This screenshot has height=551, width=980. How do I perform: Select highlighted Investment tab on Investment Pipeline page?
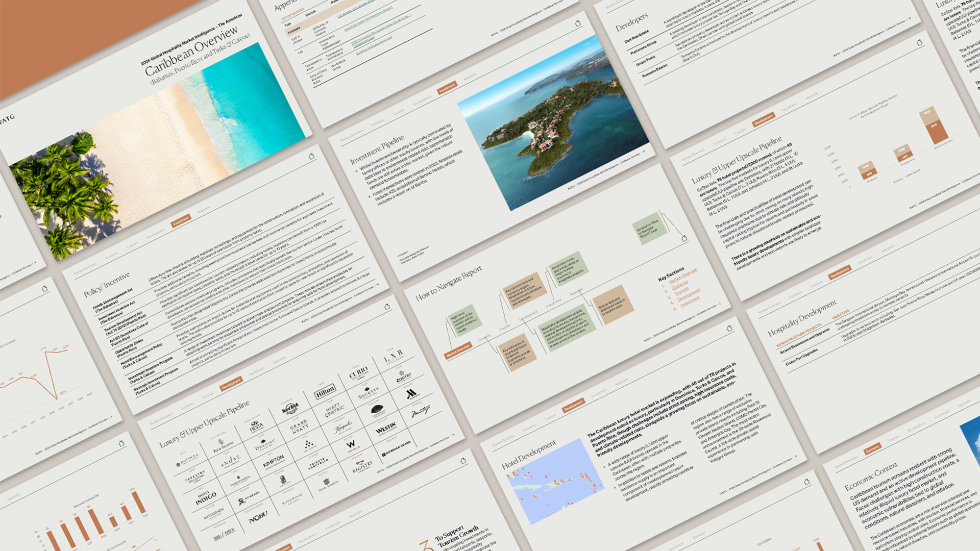pos(447,88)
